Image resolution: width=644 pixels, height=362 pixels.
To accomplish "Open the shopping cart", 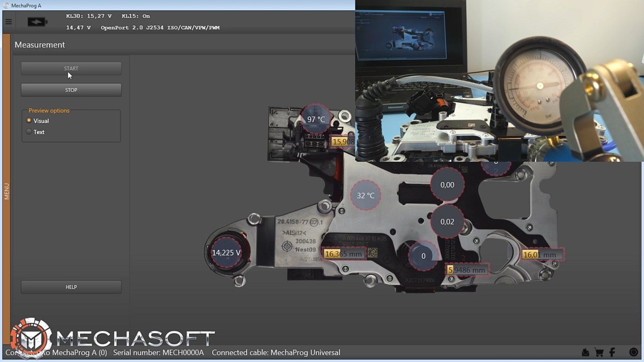I will click(x=600, y=352).
